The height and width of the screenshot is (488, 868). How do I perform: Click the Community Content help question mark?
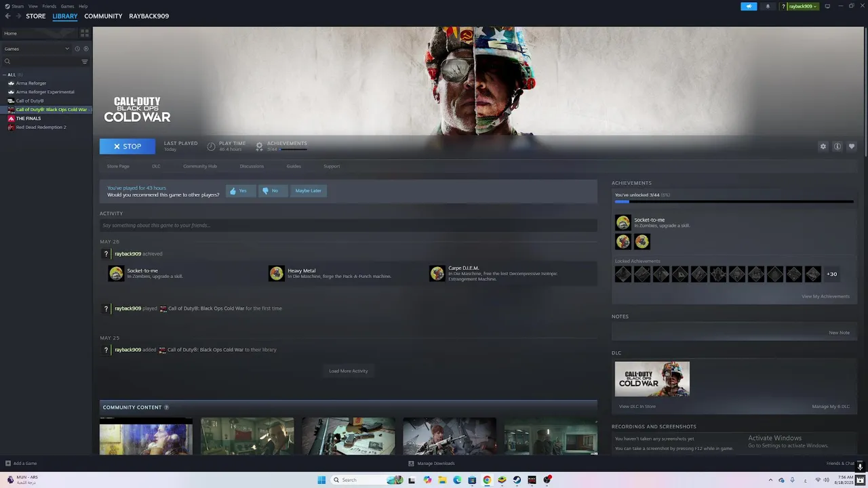point(166,407)
